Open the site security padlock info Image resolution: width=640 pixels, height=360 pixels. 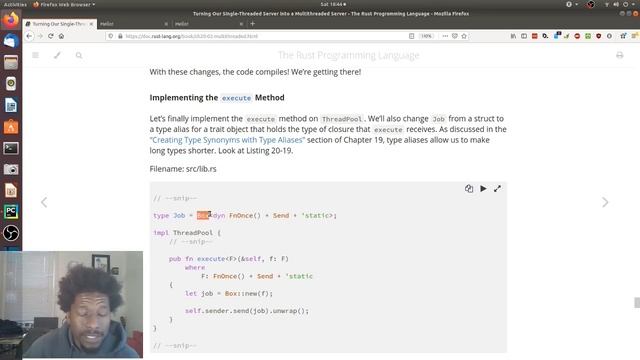pos(120,36)
